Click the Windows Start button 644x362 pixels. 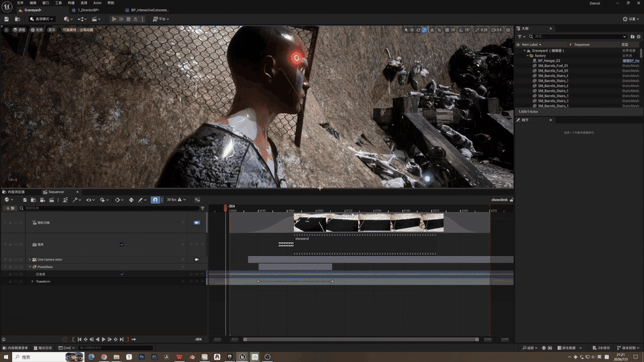click(6, 357)
